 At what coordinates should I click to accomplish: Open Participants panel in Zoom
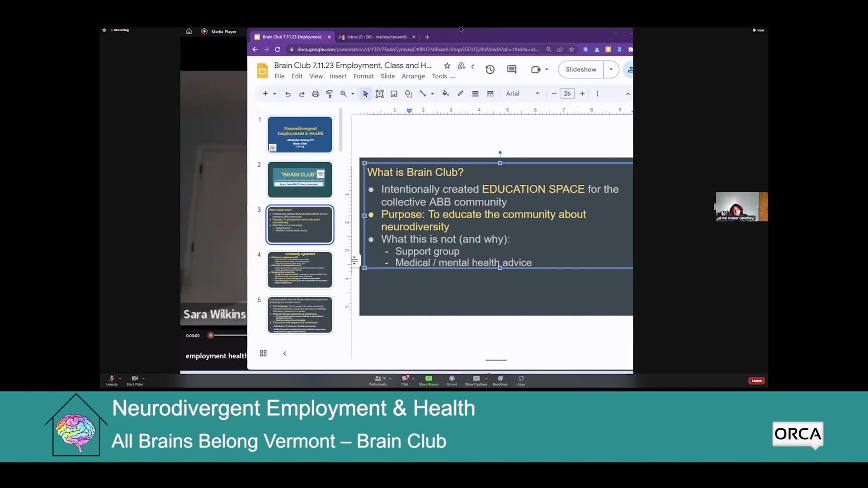378,380
